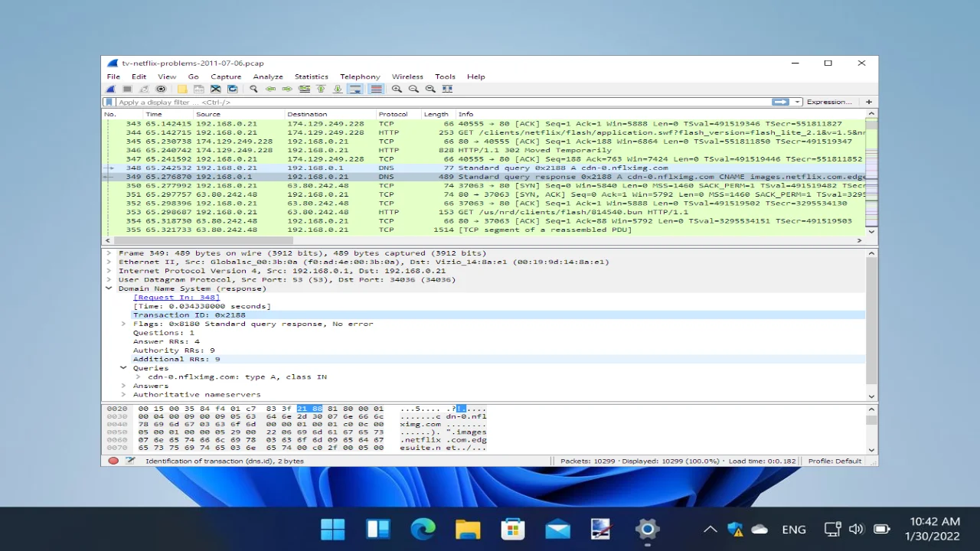Sort by Protocol column header

click(397, 114)
